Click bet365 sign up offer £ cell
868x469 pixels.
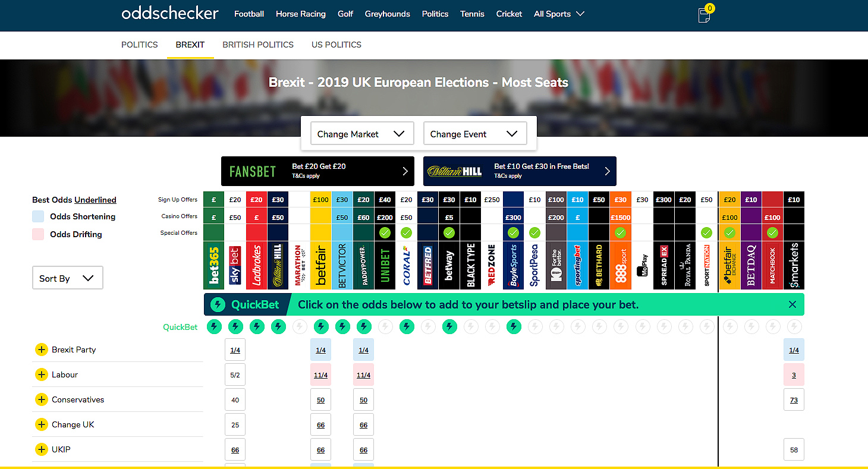pos(214,200)
